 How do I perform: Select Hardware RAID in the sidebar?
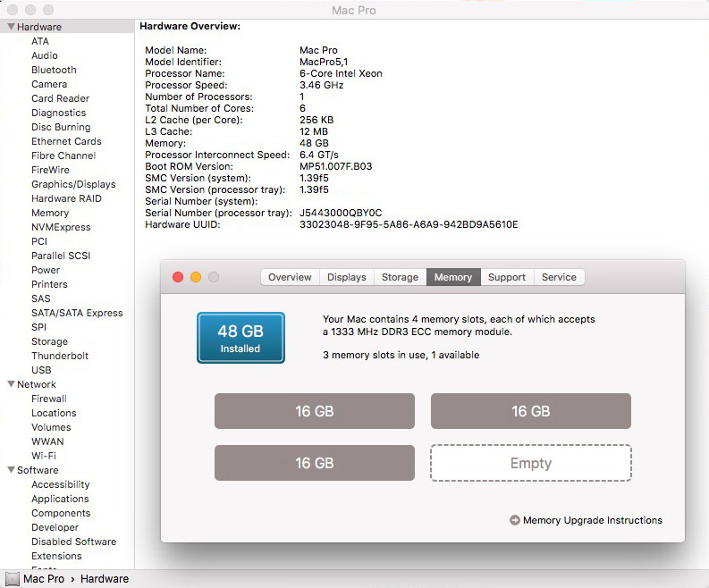coord(66,198)
